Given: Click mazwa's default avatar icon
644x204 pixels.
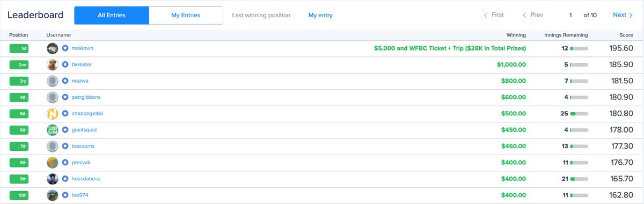Looking at the screenshot, I should point(52,81).
